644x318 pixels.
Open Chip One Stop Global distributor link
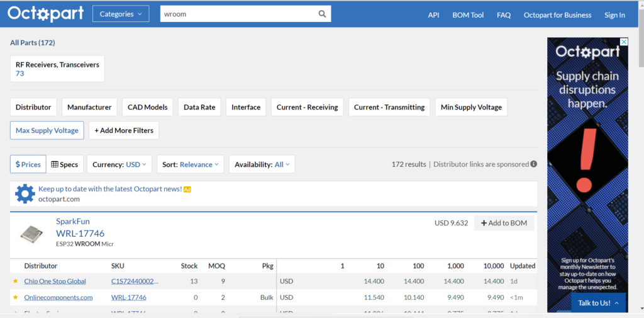(x=55, y=281)
